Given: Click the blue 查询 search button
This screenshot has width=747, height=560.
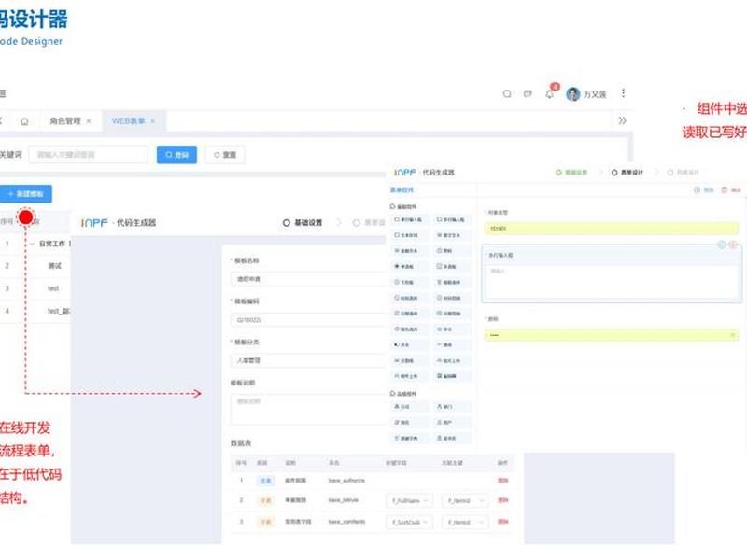Looking at the screenshot, I should pos(176,155).
